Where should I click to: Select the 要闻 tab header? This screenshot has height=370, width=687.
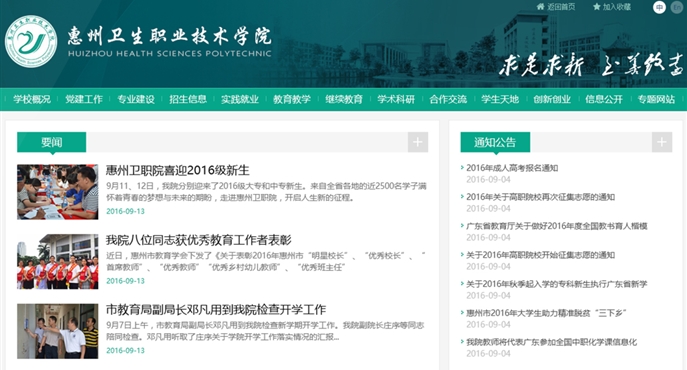52,142
